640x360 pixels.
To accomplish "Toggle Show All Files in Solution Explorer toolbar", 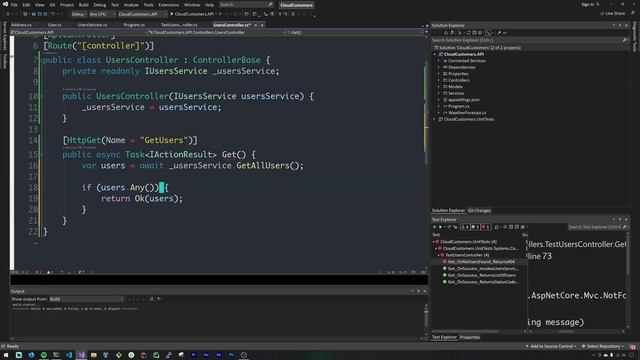I will point(480,33).
